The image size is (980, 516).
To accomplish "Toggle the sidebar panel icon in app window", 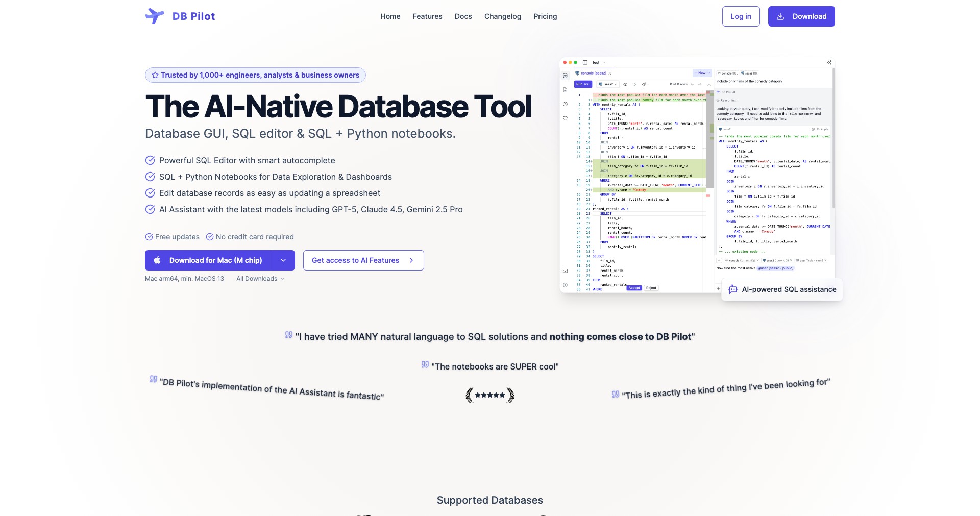I will point(585,62).
